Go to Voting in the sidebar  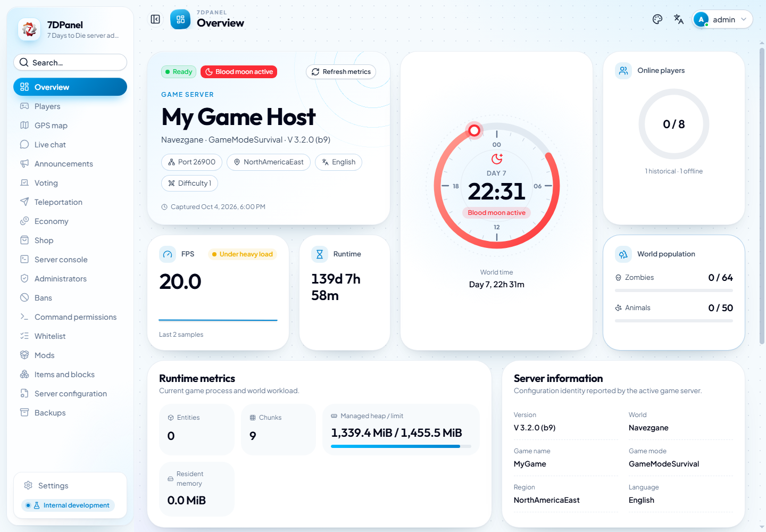(70, 183)
